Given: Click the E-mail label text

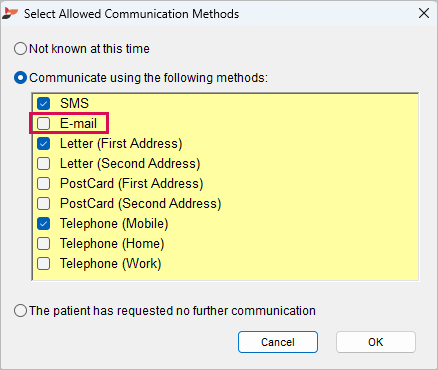Looking at the screenshot, I should (78, 123).
